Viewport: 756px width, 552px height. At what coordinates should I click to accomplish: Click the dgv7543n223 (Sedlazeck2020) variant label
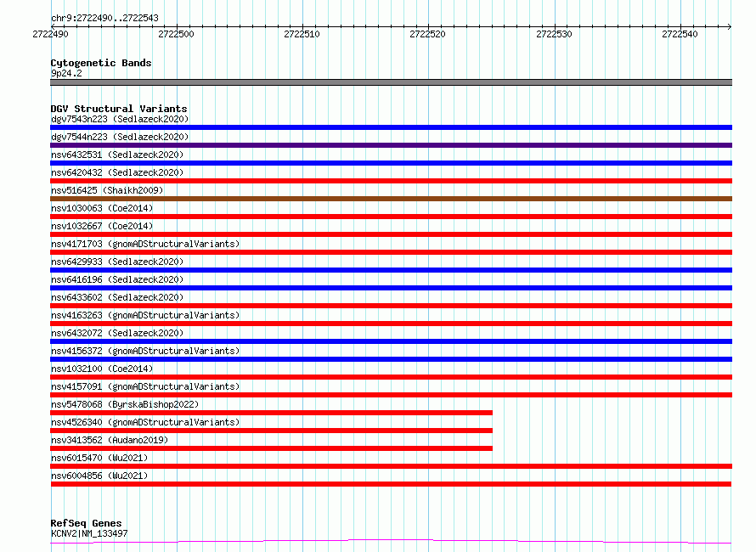(120, 119)
